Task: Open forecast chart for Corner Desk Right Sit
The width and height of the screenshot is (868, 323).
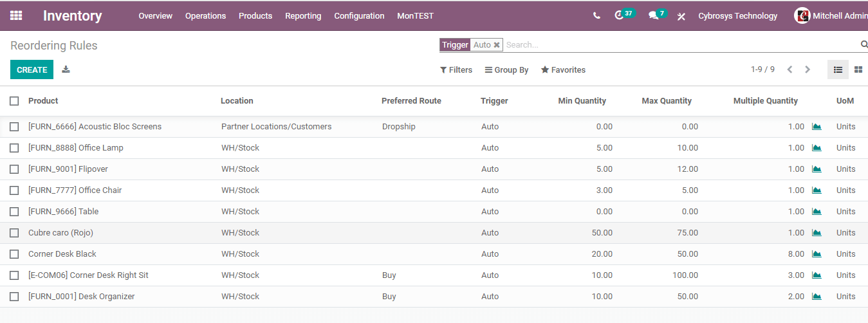Action: click(817, 275)
